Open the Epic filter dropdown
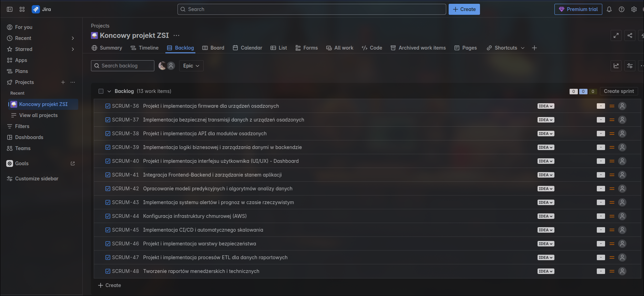Image resolution: width=644 pixels, height=296 pixels. pos(191,66)
